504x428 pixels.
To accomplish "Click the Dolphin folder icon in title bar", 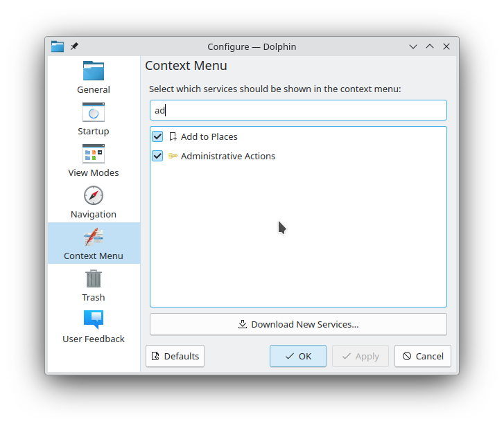I will 58,46.
